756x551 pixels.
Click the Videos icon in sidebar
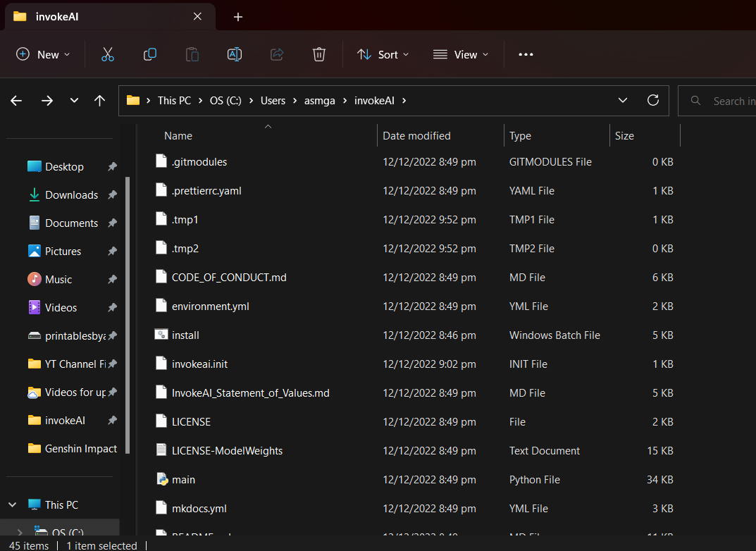35,307
